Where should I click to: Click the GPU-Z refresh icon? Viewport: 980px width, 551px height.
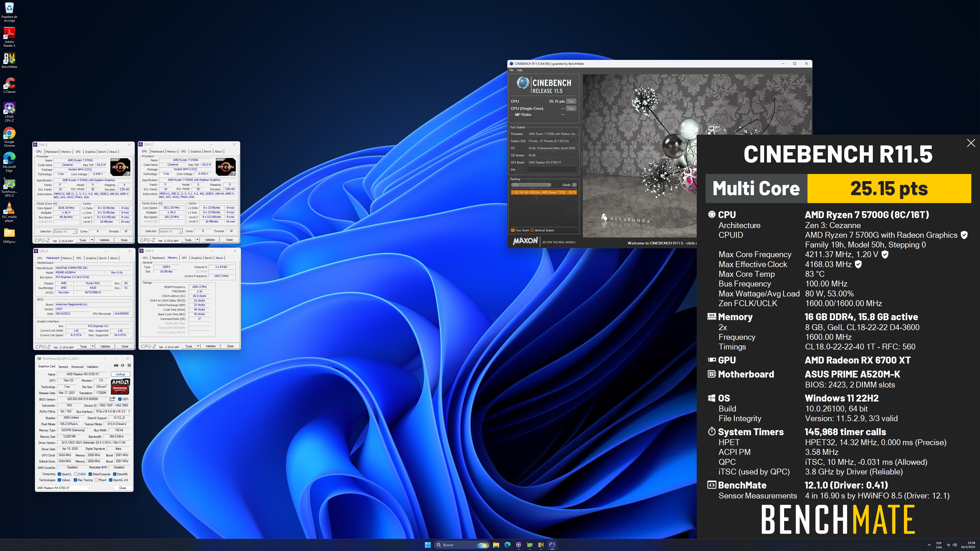coord(122,366)
